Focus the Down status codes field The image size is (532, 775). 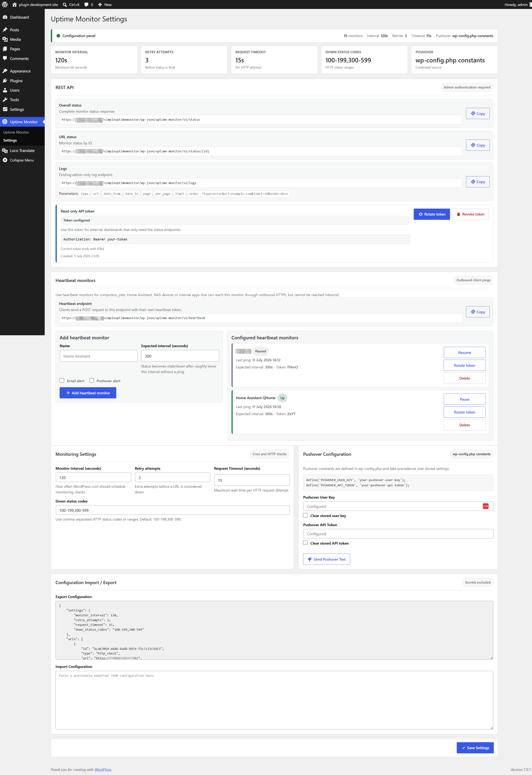click(x=172, y=510)
